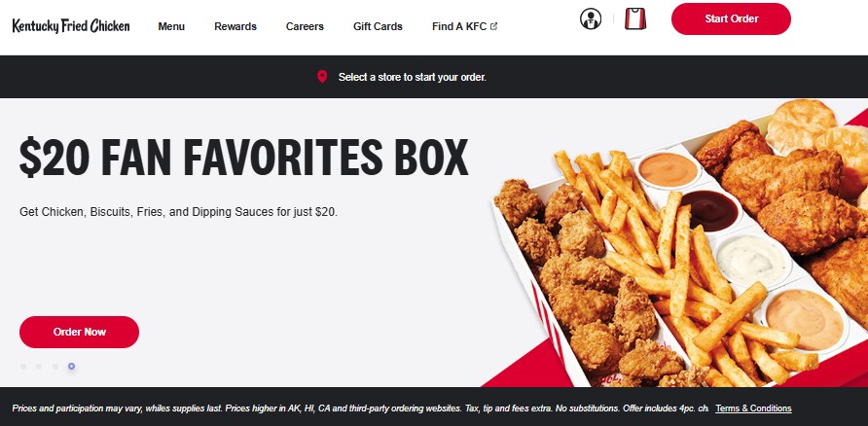
Task: Go to the Careers page
Action: coord(305,26)
